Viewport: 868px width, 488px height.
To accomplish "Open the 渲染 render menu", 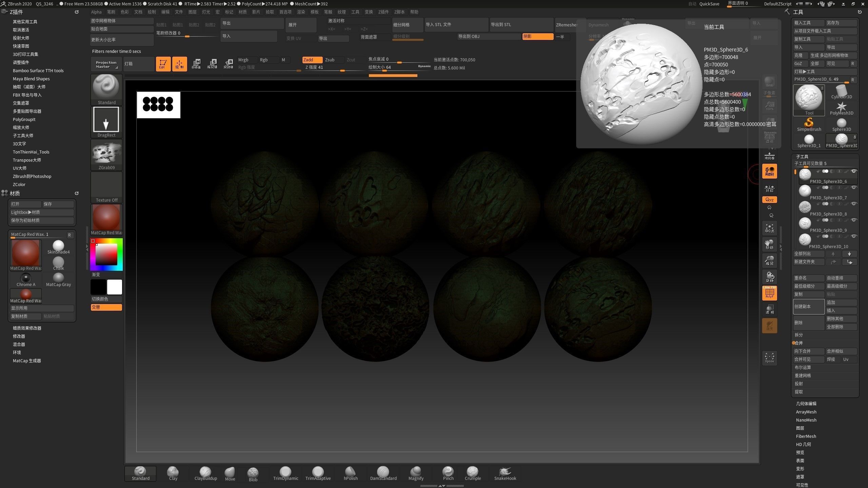I will pyautogui.click(x=301, y=12).
